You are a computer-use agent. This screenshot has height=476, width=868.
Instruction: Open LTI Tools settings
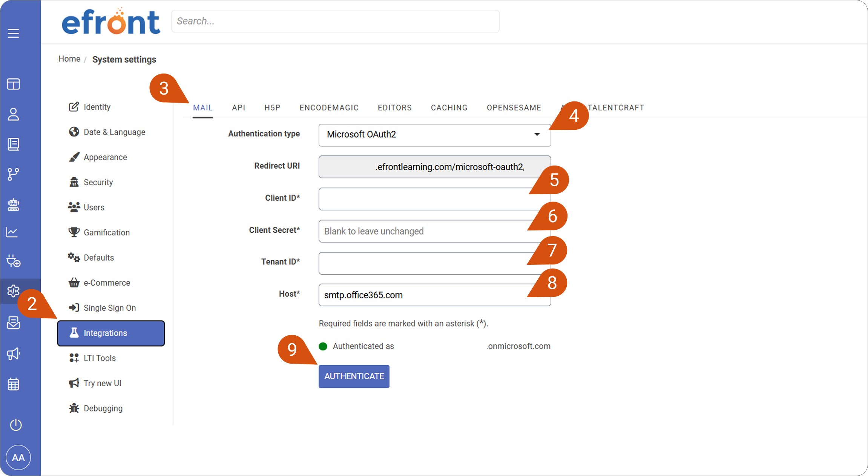point(92,358)
